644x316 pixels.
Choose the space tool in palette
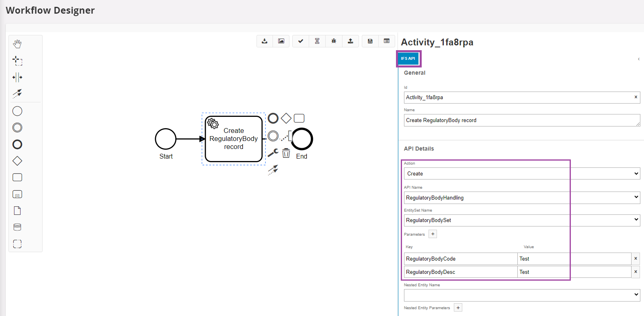pos(17,77)
